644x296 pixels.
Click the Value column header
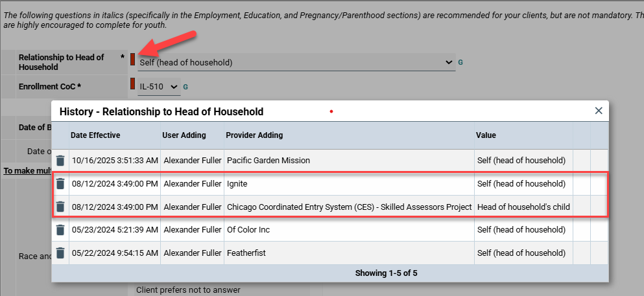pyautogui.click(x=486, y=135)
